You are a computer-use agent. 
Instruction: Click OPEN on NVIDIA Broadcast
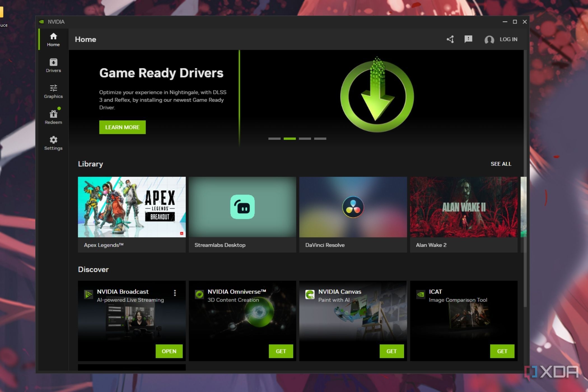[x=169, y=351]
